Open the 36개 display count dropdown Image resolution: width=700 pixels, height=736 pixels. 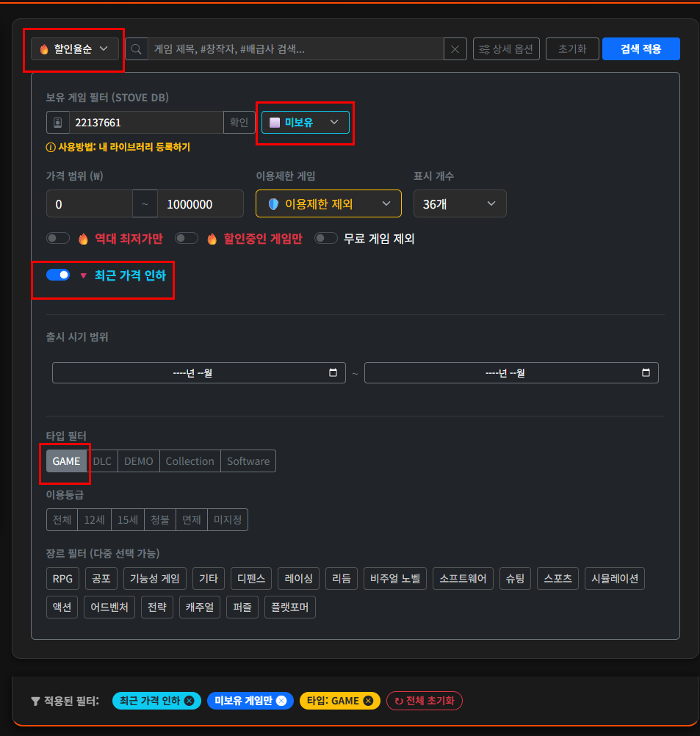[459, 203]
